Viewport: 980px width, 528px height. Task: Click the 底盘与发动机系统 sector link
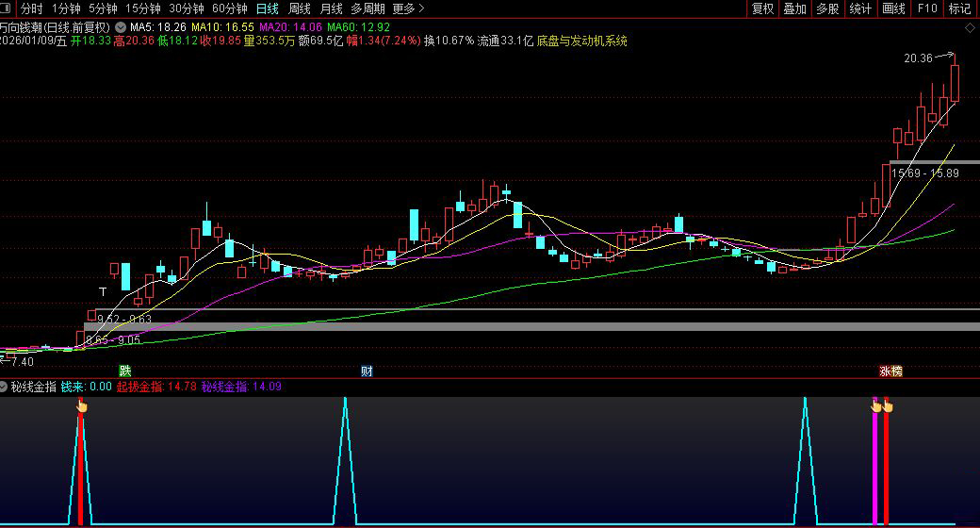pyautogui.click(x=582, y=41)
